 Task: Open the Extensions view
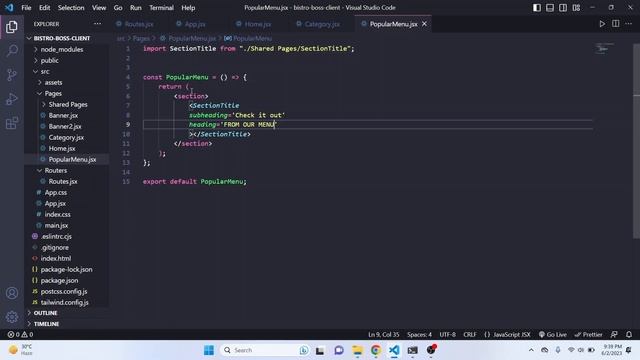click(12, 123)
